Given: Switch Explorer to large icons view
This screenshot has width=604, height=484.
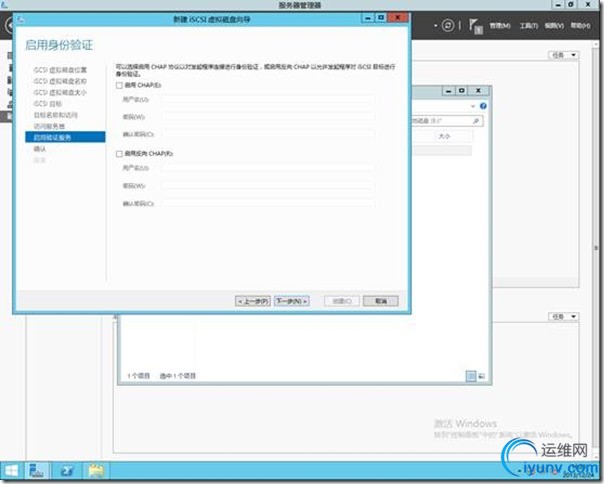Looking at the screenshot, I should click(x=482, y=376).
